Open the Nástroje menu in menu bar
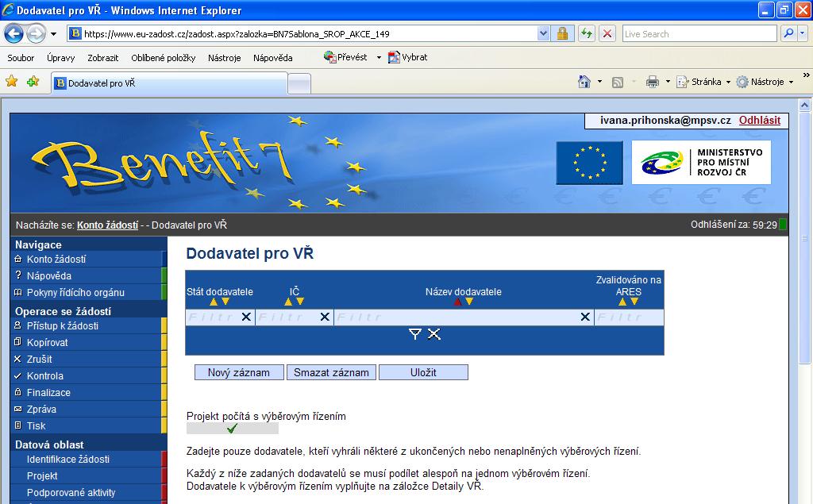813x504 pixels. 225,58
